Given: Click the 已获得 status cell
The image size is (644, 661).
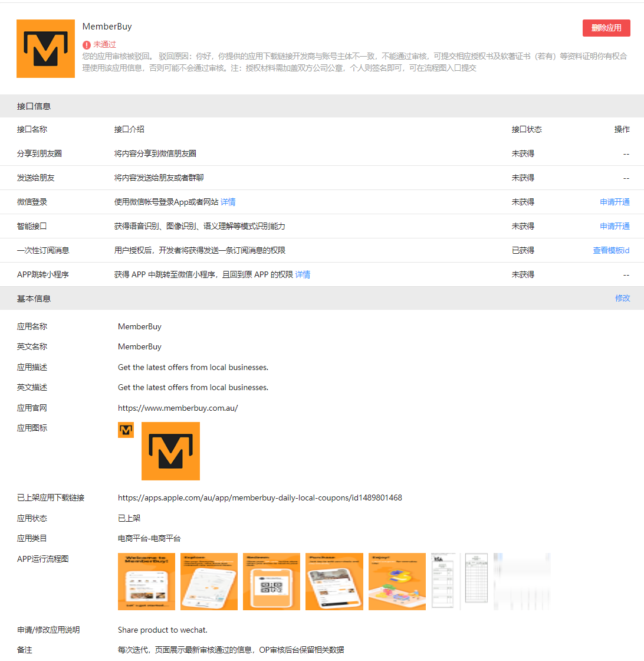Looking at the screenshot, I should [523, 250].
